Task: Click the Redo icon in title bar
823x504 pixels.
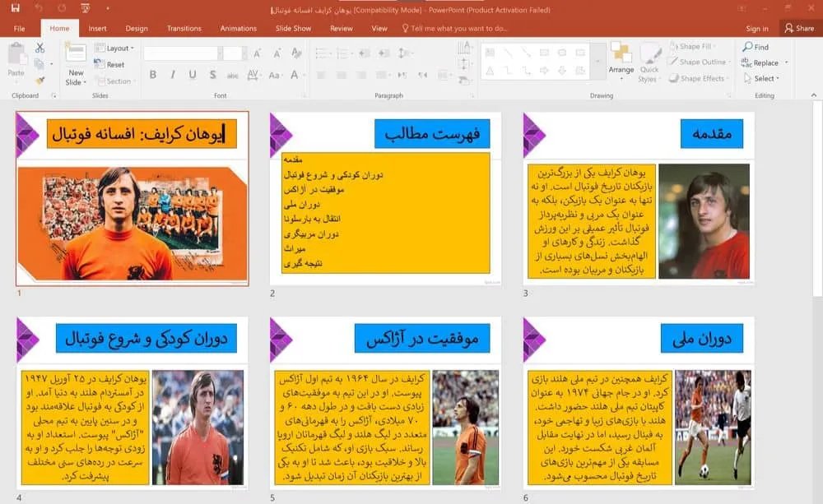Action: (62, 8)
